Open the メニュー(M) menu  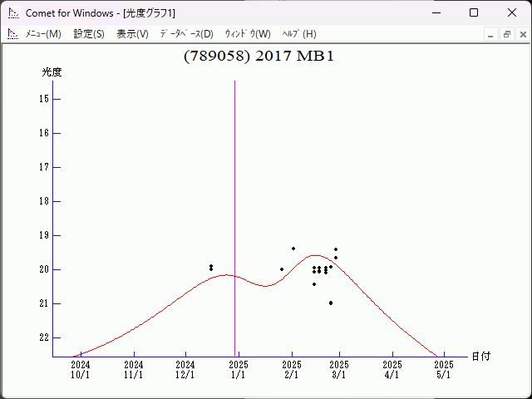[x=43, y=34]
